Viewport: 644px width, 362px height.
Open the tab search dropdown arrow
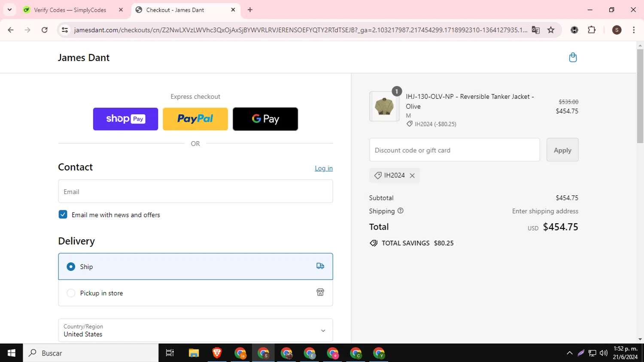pyautogui.click(x=9, y=9)
